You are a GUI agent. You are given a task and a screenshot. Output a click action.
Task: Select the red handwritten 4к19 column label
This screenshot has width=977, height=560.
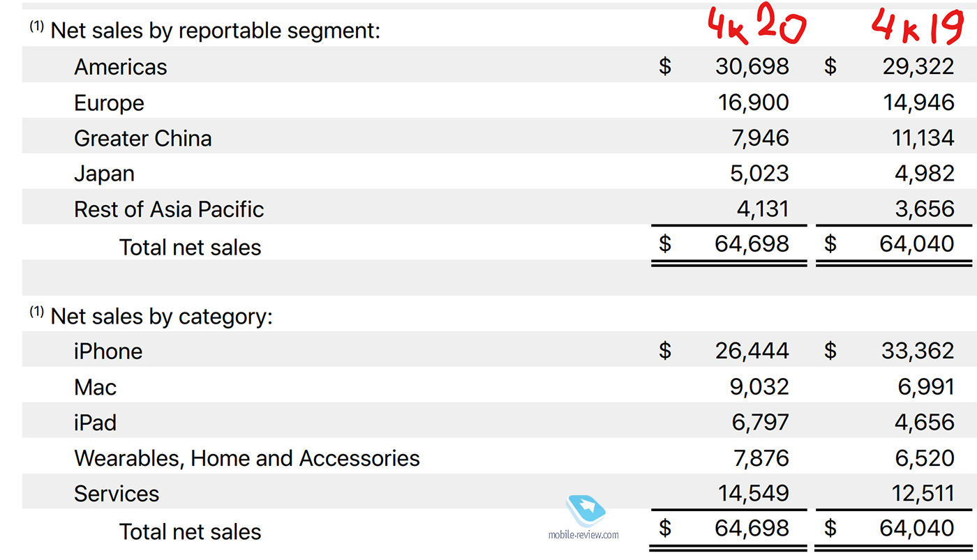click(916, 27)
